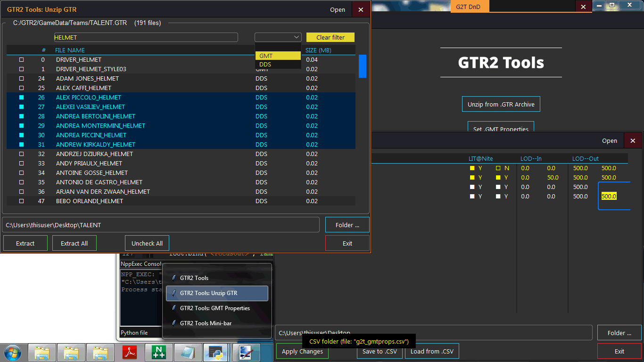Click the Windows Start button
The width and height of the screenshot is (644, 362).
coord(12,352)
